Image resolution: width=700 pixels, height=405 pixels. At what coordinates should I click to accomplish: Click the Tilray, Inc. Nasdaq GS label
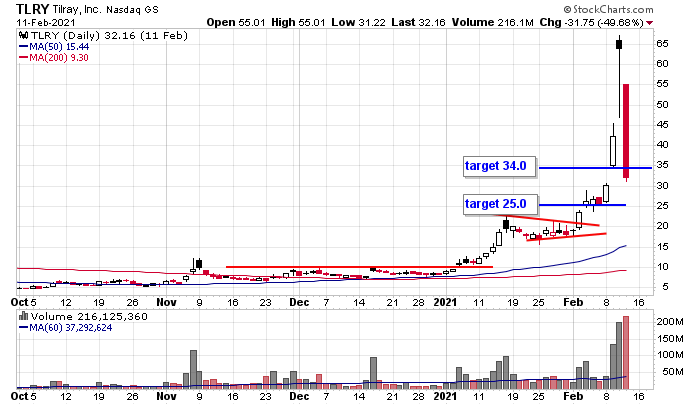click(105, 9)
